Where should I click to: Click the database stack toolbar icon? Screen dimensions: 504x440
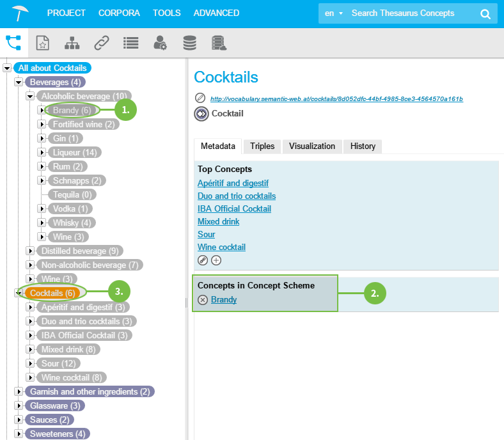click(x=189, y=43)
